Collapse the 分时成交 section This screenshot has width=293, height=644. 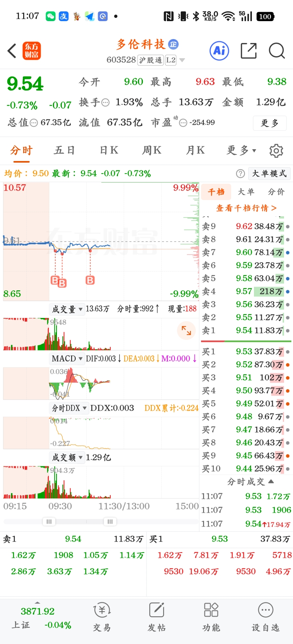pos(250,482)
